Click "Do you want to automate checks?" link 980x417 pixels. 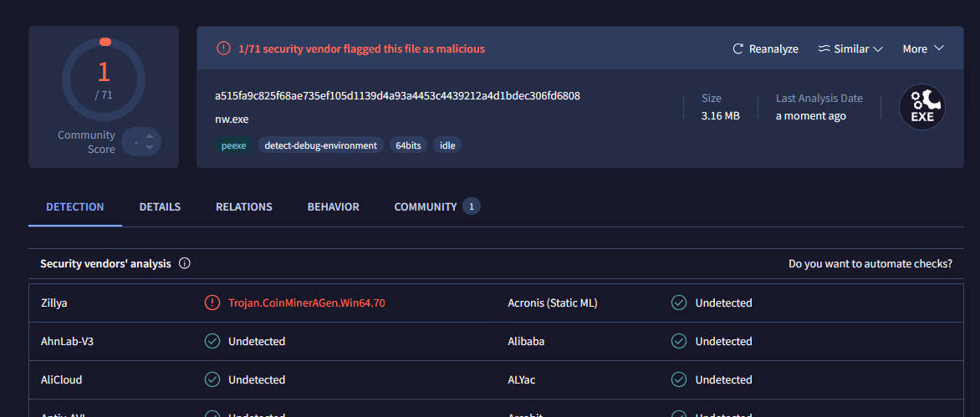point(870,263)
